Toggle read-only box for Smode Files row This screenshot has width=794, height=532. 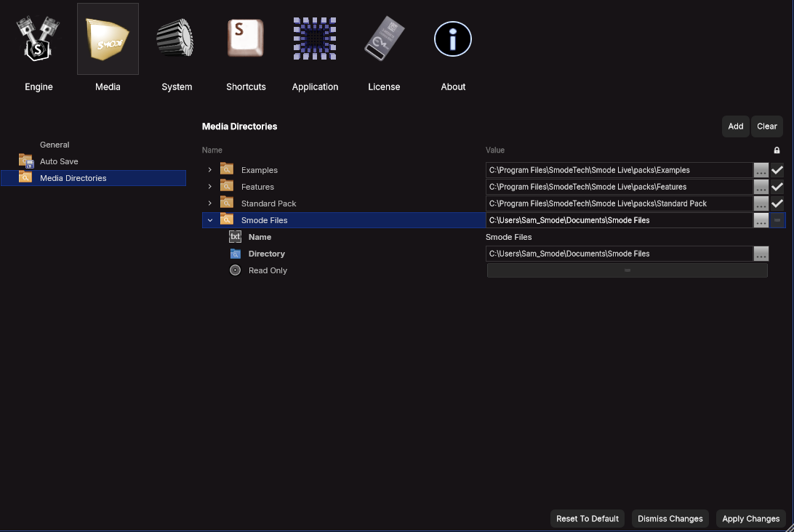777,220
